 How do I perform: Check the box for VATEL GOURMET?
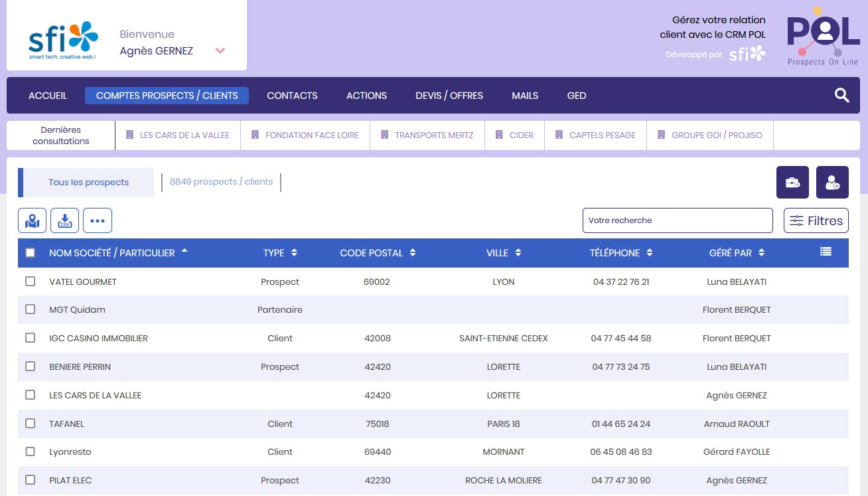click(30, 282)
